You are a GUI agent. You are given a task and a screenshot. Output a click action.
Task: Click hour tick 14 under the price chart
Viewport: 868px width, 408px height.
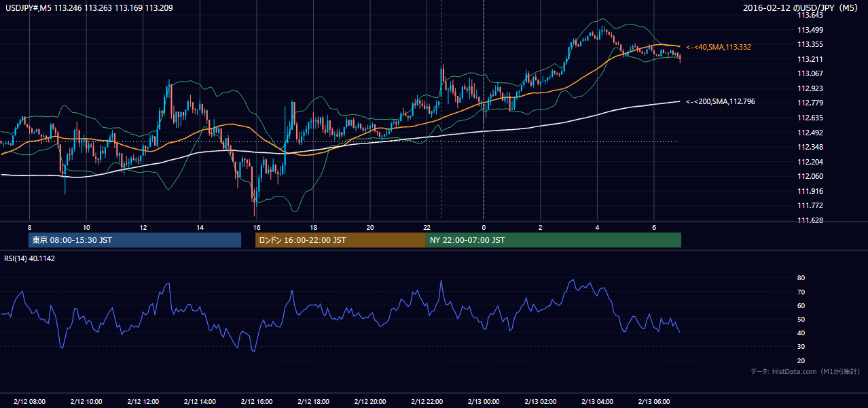(x=200, y=227)
